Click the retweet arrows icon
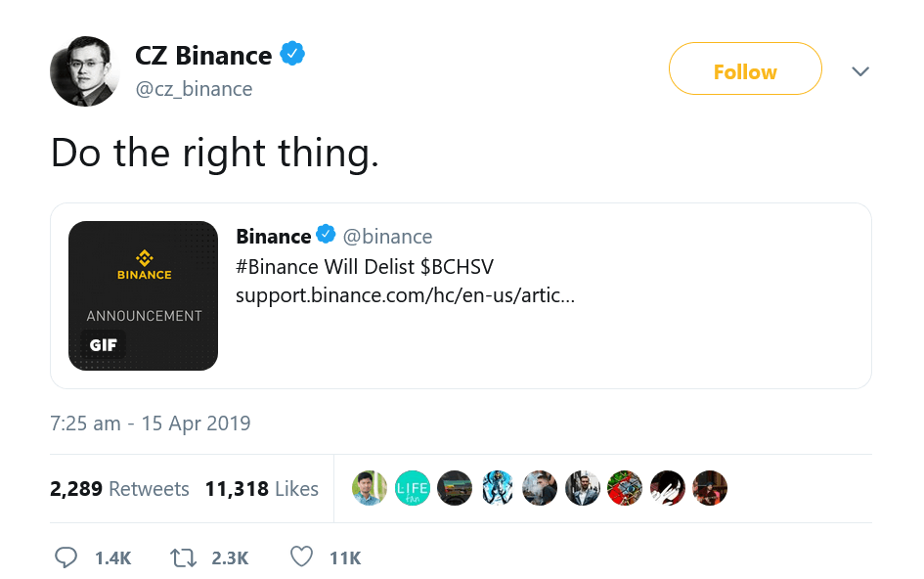 tap(182, 557)
